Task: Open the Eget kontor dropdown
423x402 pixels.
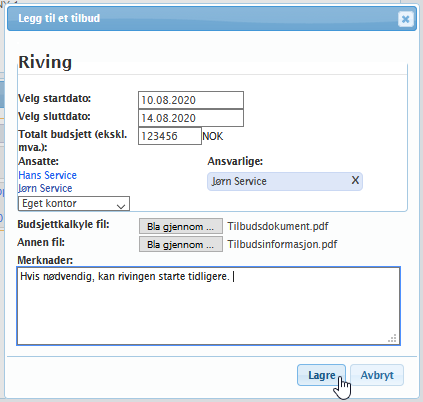Action: click(74, 203)
